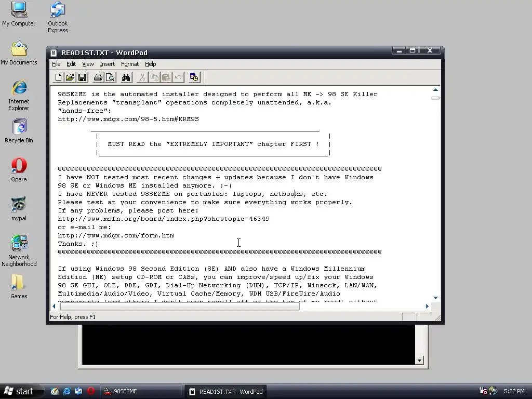Click the New document toolbar icon
The width and height of the screenshot is (532, 399).
(58, 77)
